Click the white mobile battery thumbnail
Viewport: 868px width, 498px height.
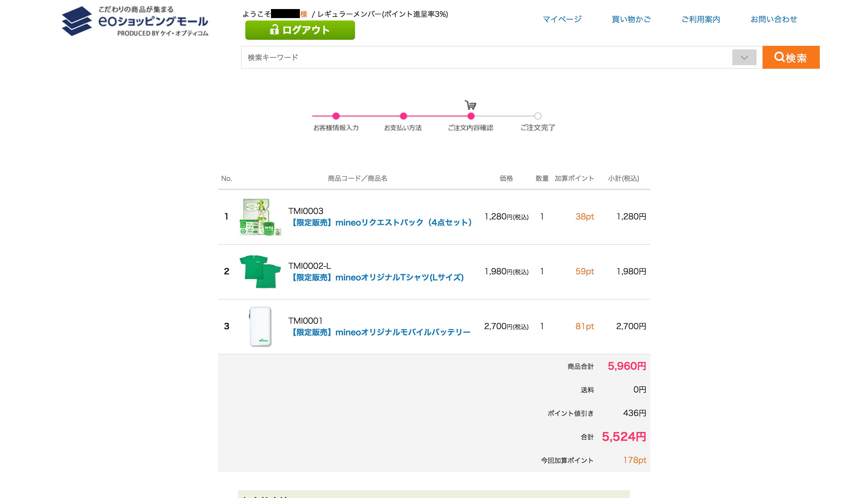260,326
